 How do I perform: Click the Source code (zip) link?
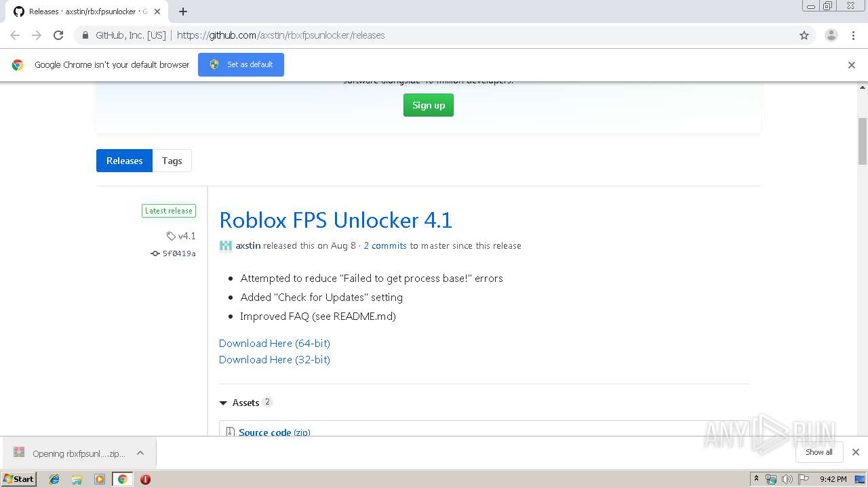[275, 432]
